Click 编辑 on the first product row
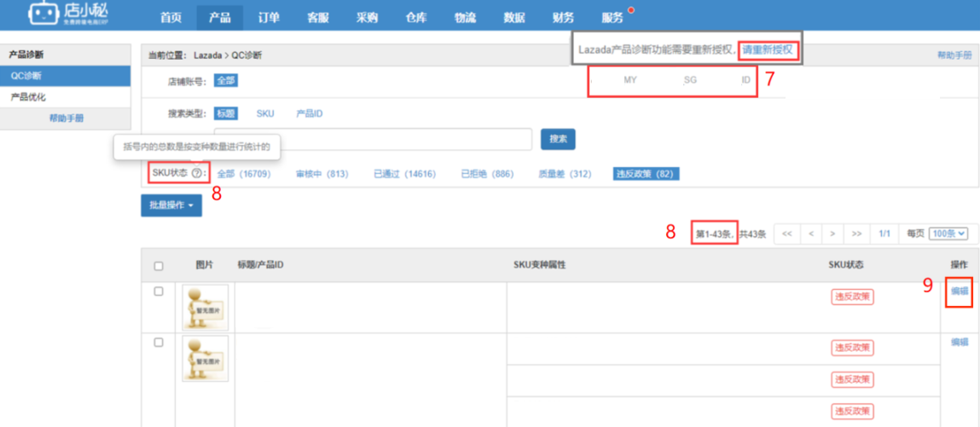 [960, 291]
